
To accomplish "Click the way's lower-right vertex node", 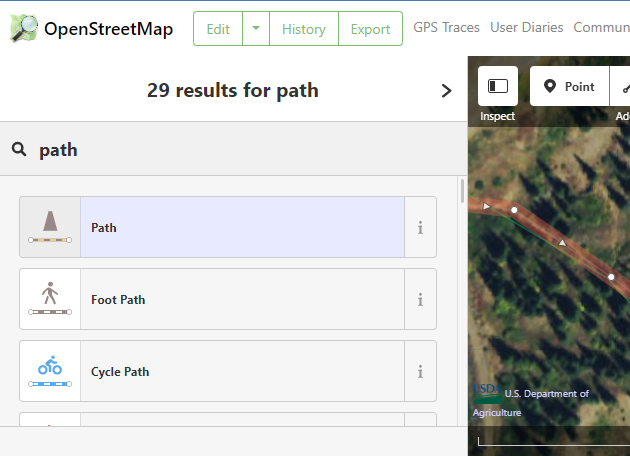I will click(611, 277).
